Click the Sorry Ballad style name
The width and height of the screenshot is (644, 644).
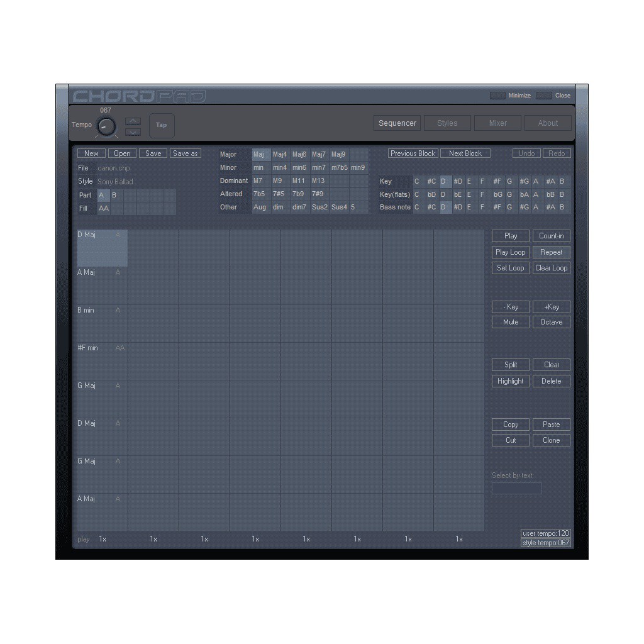[x=116, y=182]
